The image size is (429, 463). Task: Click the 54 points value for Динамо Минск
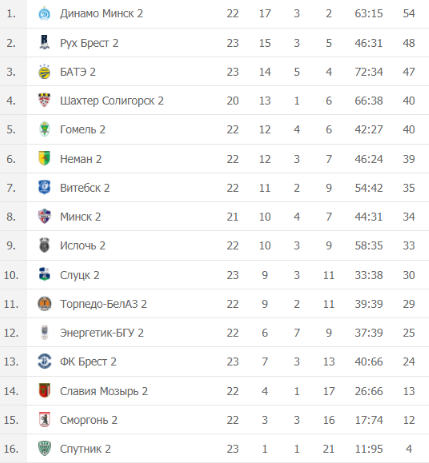(x=409, y=14)
